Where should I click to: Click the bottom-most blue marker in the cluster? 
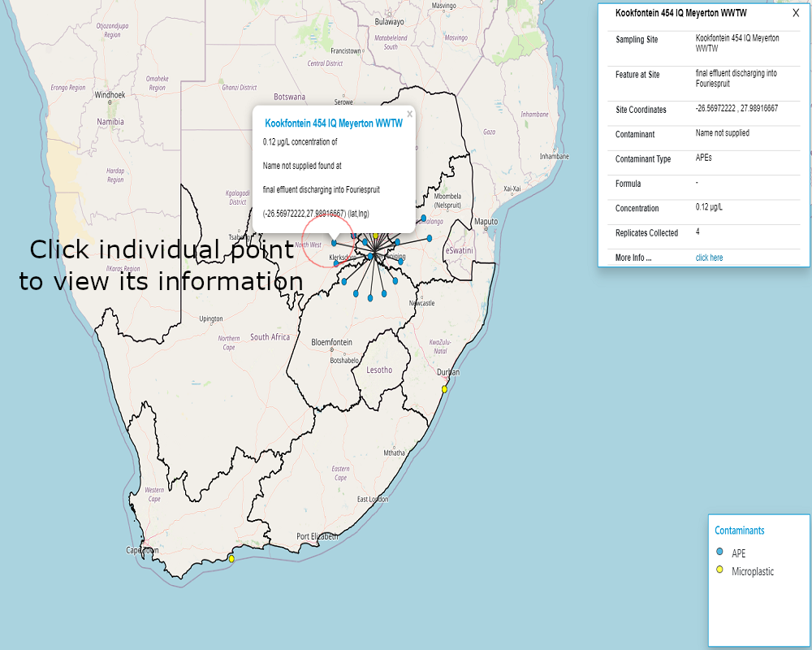(370, 298)
